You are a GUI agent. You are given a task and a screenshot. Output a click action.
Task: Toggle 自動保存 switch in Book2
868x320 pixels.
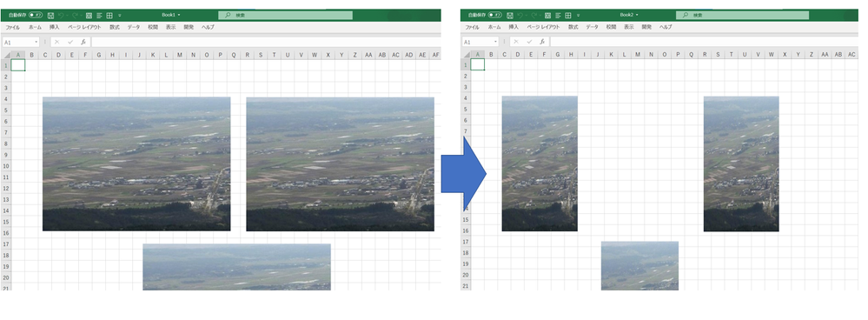click(495, 16)
